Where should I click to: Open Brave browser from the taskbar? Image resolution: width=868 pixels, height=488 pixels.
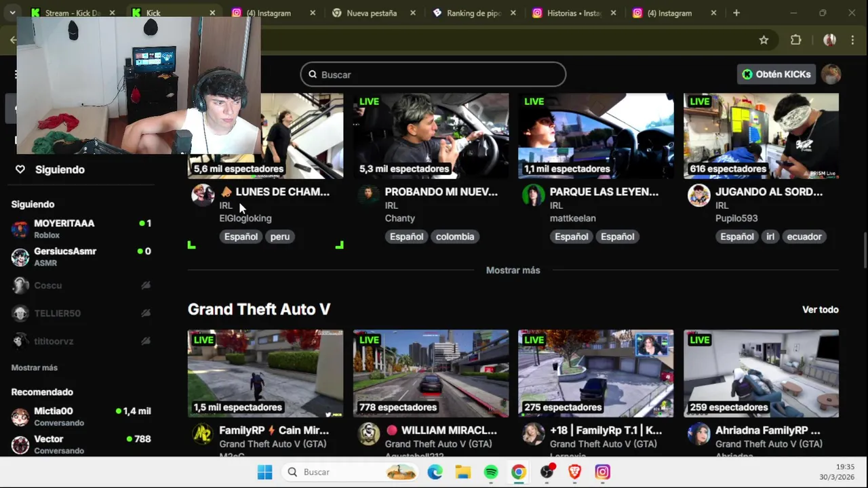click(574, 472)
